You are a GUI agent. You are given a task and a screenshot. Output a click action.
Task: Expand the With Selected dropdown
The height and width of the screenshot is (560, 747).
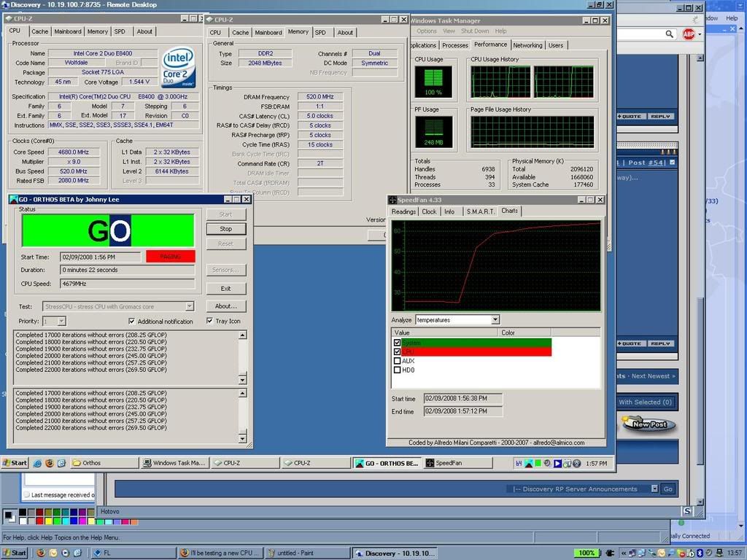[x=646, y=402]
